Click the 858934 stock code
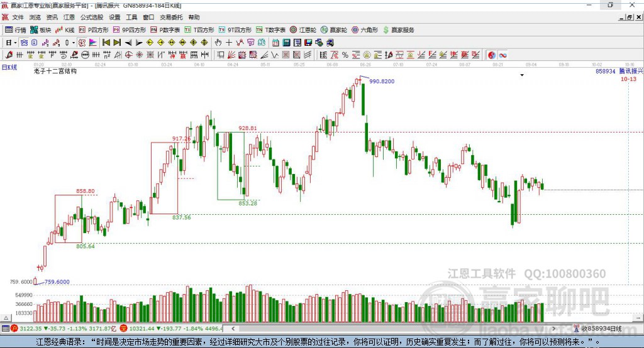 click(x=606, y=72)
